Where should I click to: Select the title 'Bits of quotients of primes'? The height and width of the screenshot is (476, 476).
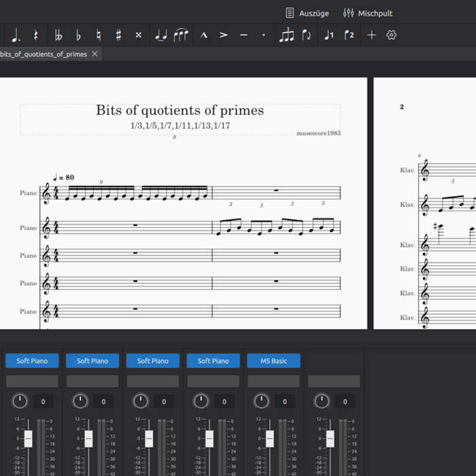180,110
